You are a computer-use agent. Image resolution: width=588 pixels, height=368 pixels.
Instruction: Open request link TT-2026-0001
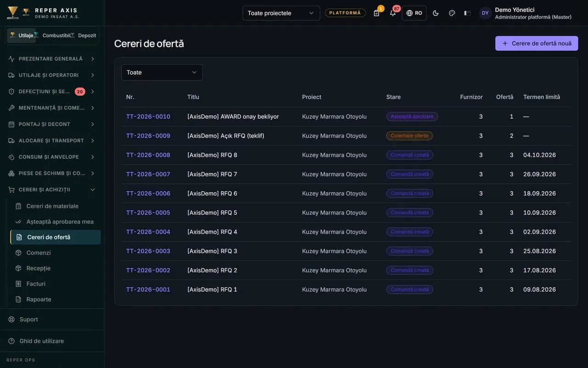pos(148,289)
